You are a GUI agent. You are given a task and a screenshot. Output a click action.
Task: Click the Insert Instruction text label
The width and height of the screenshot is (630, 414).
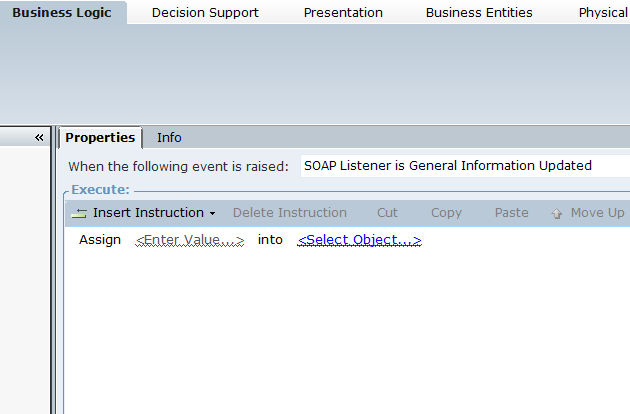point(148,213)
